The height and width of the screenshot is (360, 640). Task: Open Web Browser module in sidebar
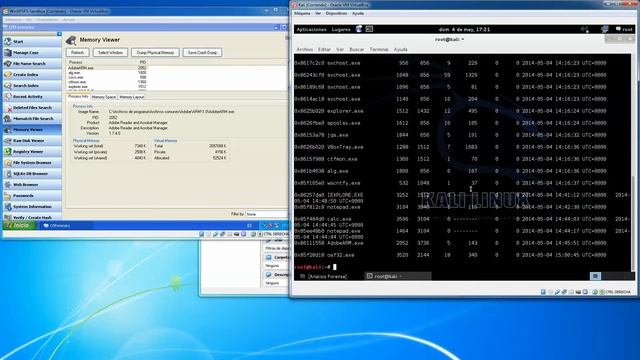pos(32,185)
